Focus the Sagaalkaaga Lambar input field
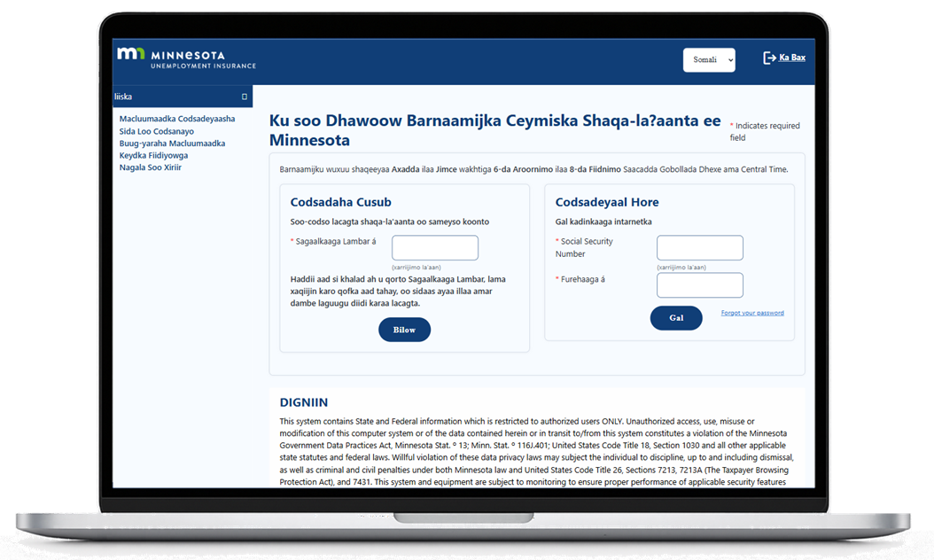 pos(435,247)
